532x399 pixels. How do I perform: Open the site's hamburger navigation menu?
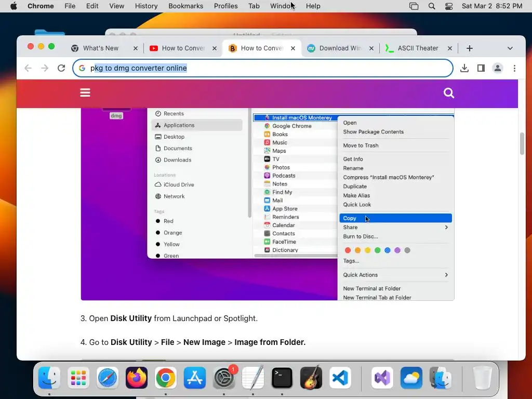[x=85, y=92]
